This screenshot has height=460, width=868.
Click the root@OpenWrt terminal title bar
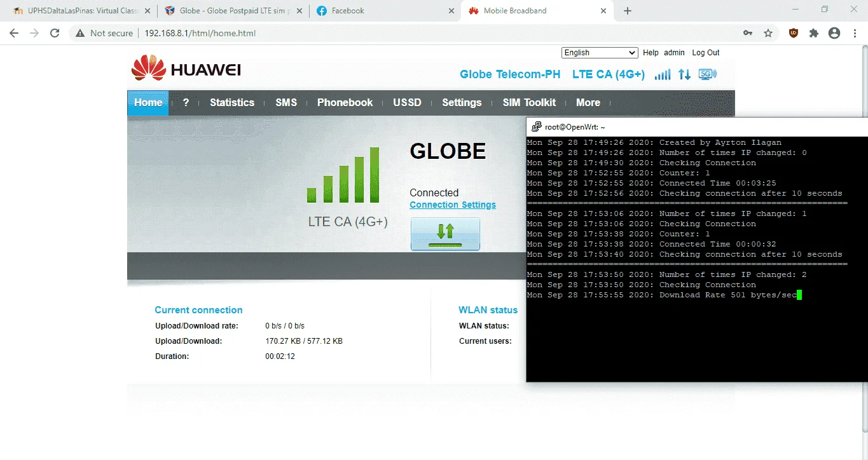coord(697,126)
